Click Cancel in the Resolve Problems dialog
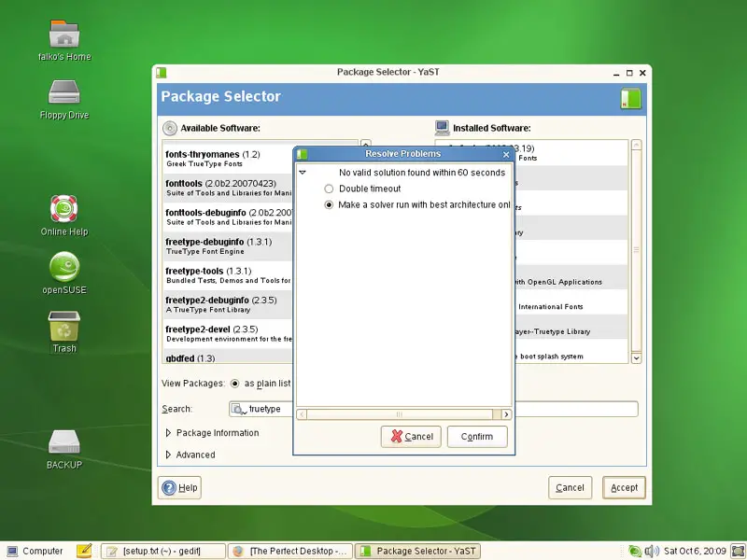Screen dimensions: 747x560 pos(411,437)
